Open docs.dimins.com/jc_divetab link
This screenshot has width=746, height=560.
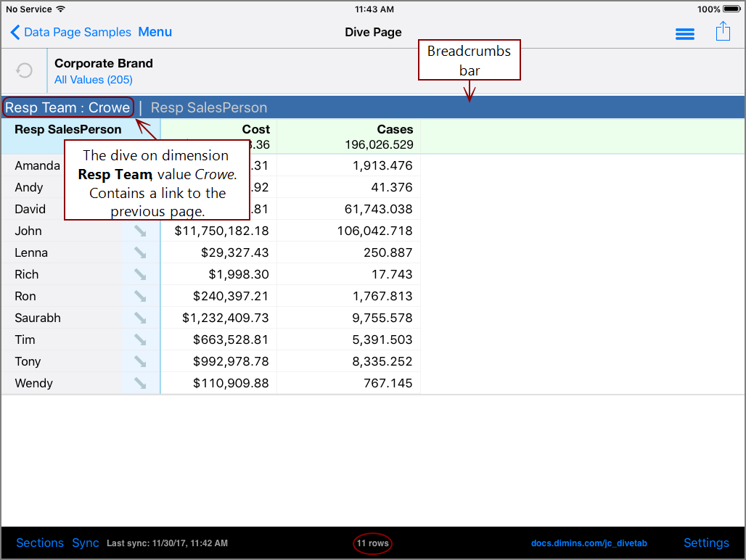click(589, 543)
